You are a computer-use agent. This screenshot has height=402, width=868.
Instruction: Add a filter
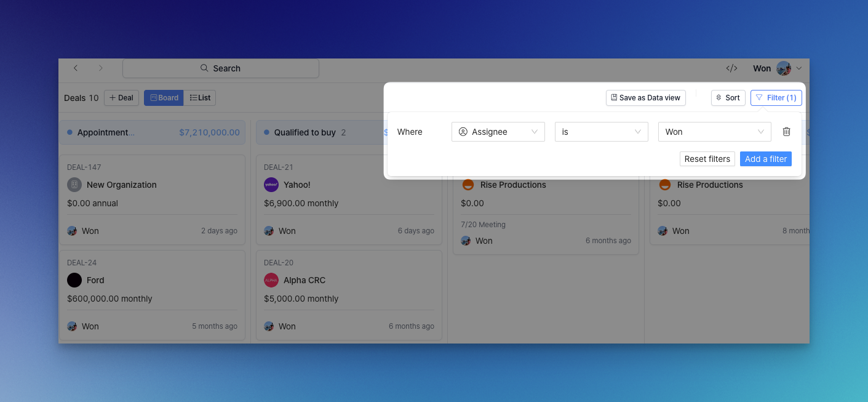tap(766, 159)
